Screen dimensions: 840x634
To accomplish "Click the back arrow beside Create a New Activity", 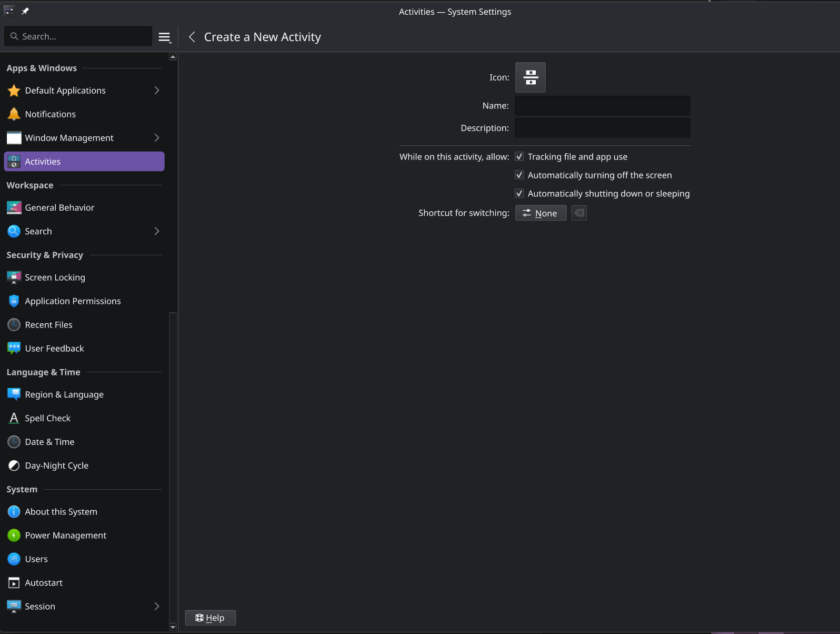I will point(192,37).
